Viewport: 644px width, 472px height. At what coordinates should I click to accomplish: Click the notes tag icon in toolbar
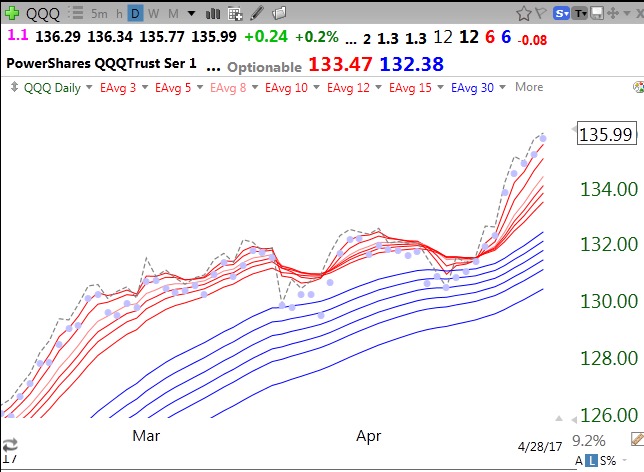pyautogui.click(x=279, y=14)
